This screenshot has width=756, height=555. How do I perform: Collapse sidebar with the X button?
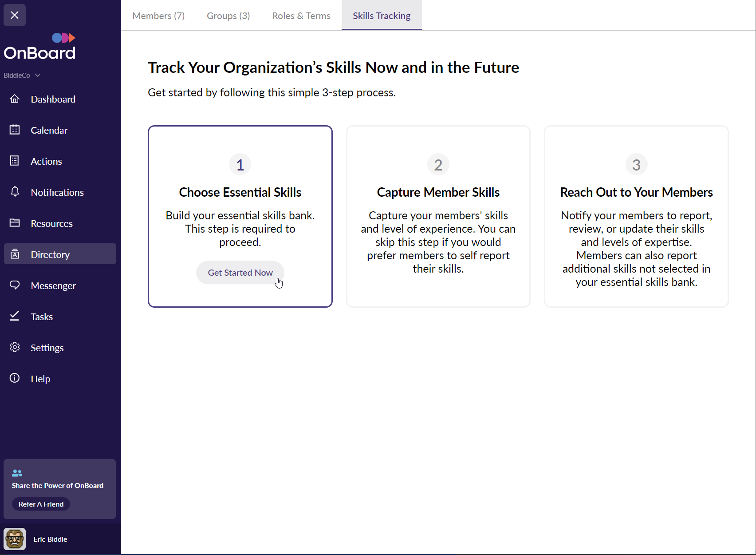[x=15, y=15]
